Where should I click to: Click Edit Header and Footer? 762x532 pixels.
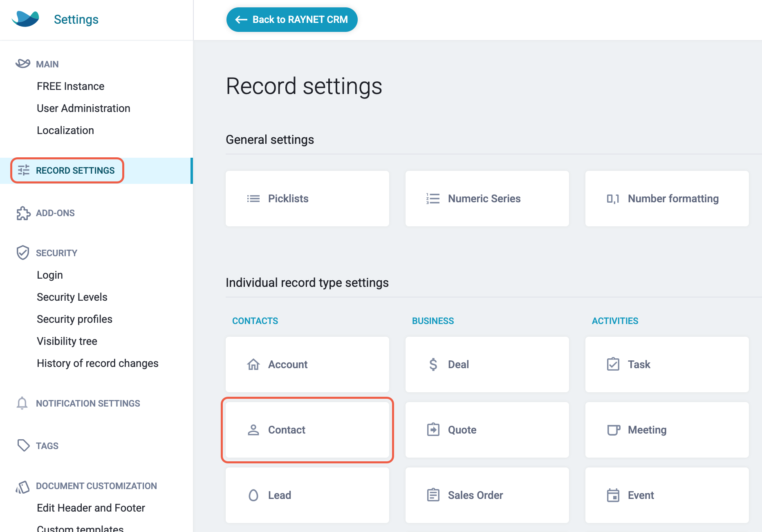click(91, 507)
